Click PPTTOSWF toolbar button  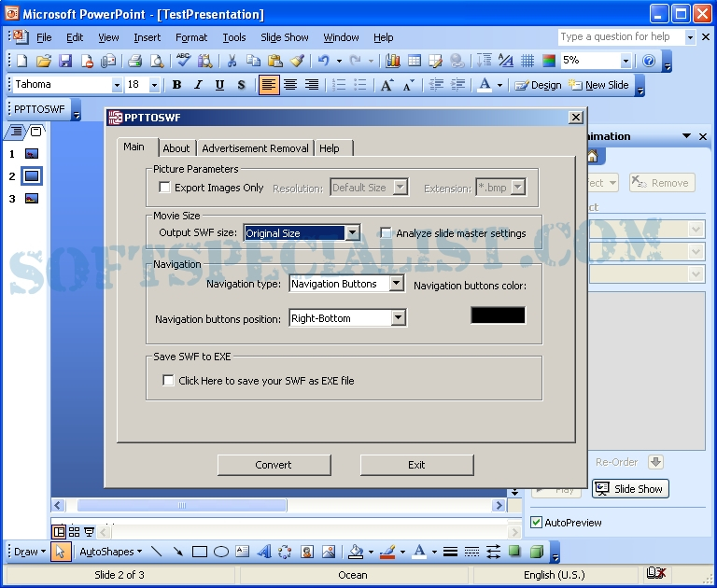tap(39, 109)
